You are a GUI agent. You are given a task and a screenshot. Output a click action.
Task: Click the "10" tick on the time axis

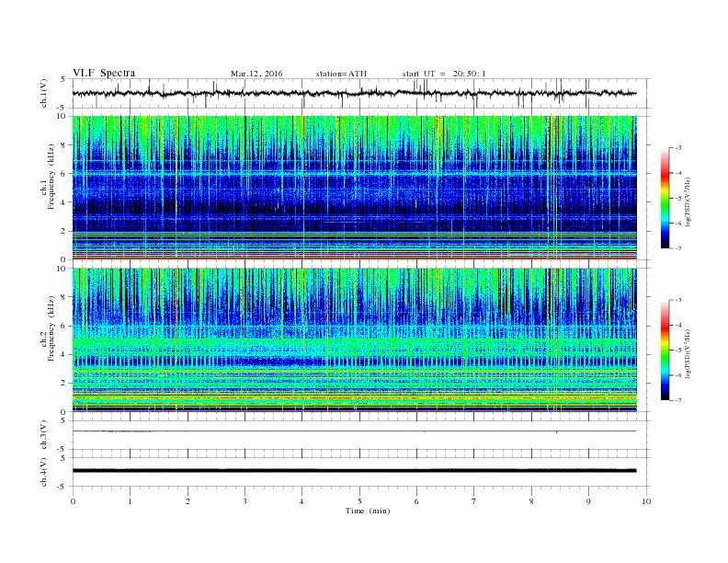[x=646, y=501]
